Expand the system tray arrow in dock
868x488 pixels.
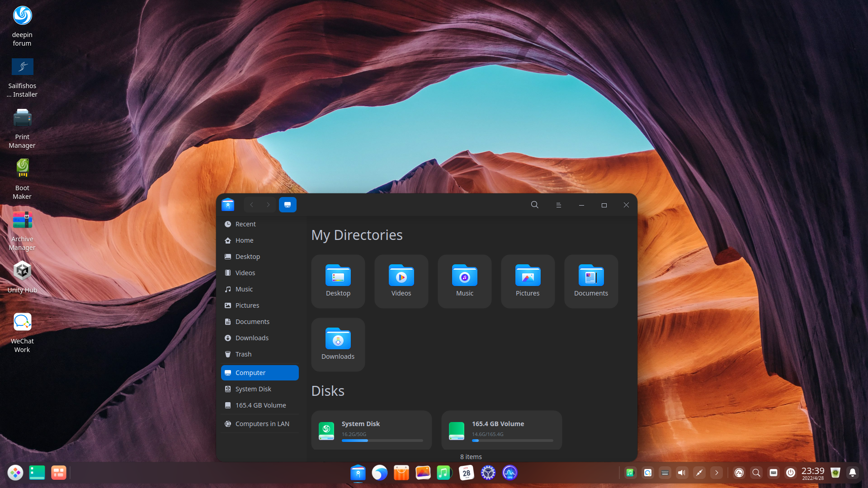pos(717,473)
